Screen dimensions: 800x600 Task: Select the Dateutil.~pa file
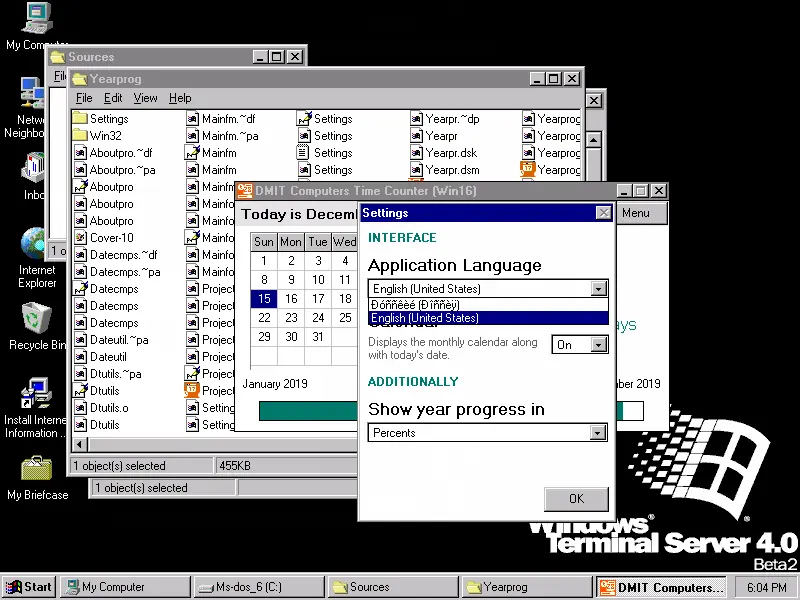coord(111,340)
